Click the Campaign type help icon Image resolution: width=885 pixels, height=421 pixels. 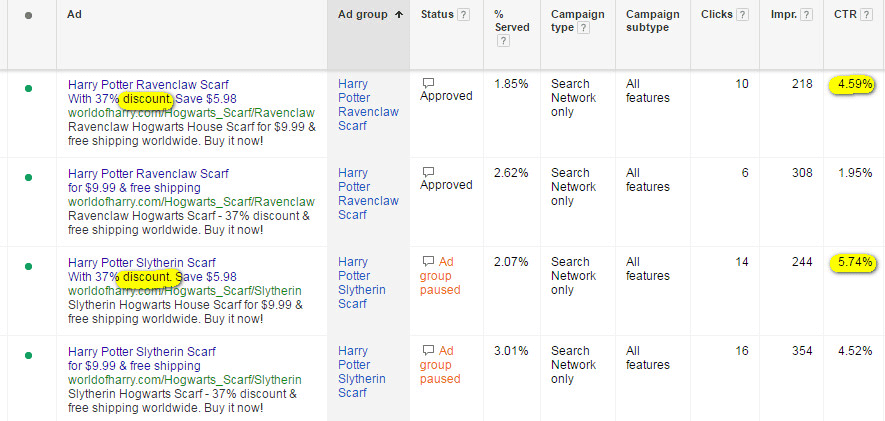[x=584, y=28]
